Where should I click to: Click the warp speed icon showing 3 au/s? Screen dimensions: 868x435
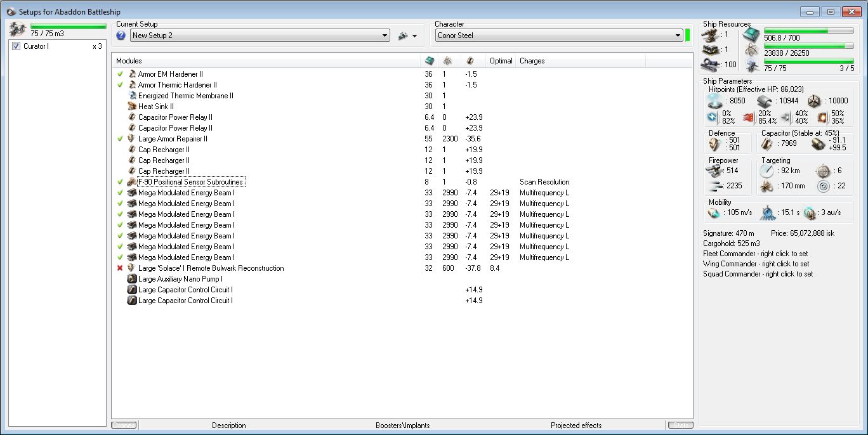pyautogui.click(x=809, y=213)
